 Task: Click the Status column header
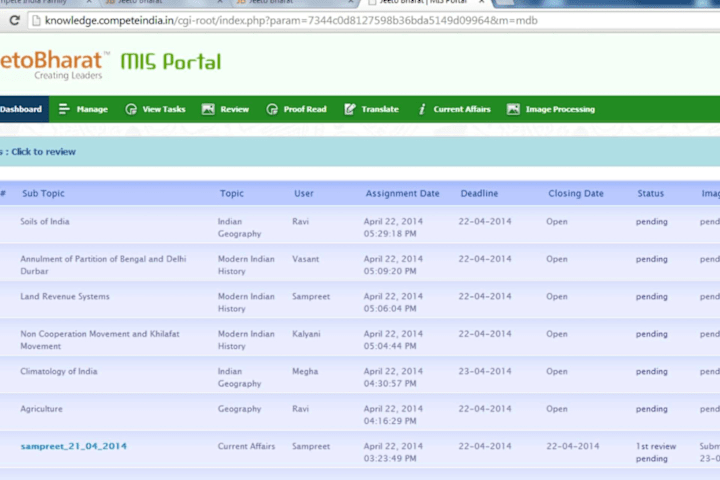[650, 193]
